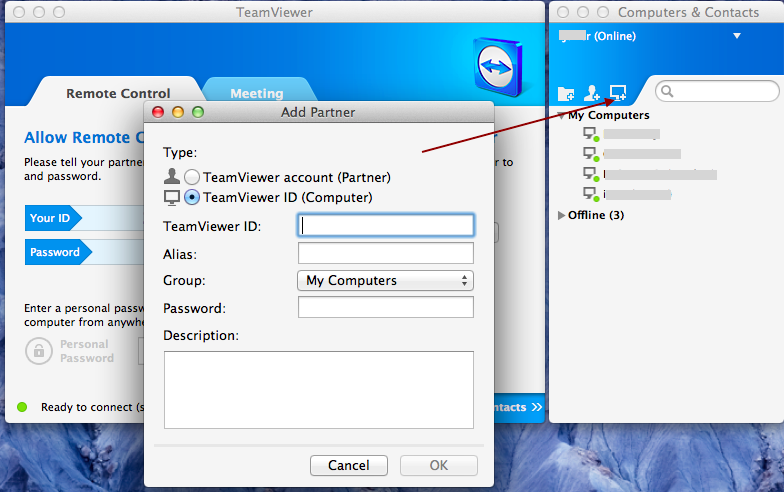Confirm Add Partner with OK button
Viewport: 784px width, 492px height.
[x=438, y=466]
